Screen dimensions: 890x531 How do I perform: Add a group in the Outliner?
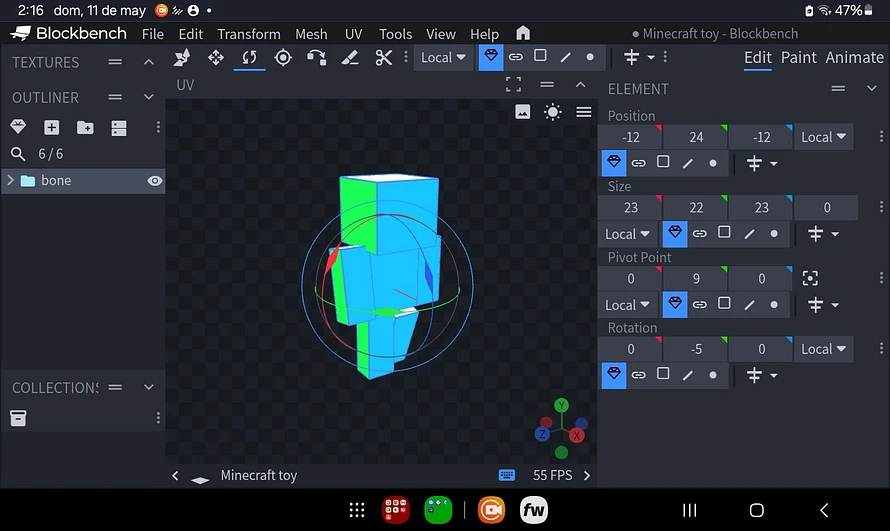tap(85, 127)
